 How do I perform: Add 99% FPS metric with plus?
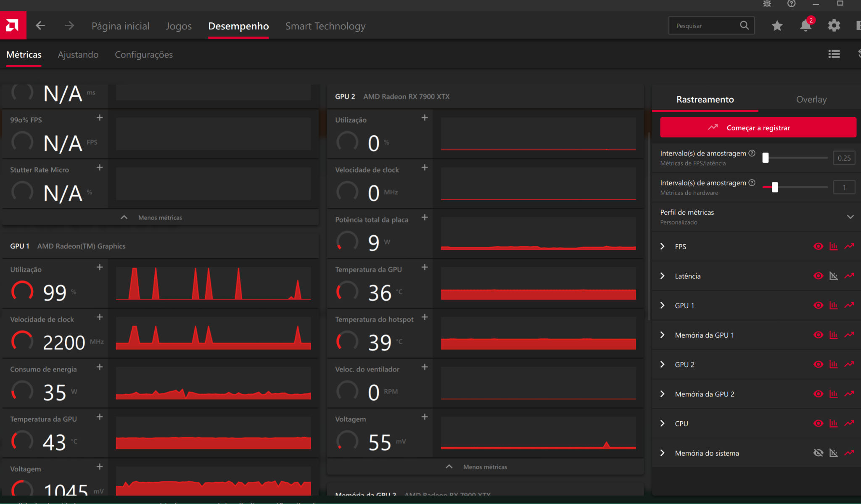point(100,118)
